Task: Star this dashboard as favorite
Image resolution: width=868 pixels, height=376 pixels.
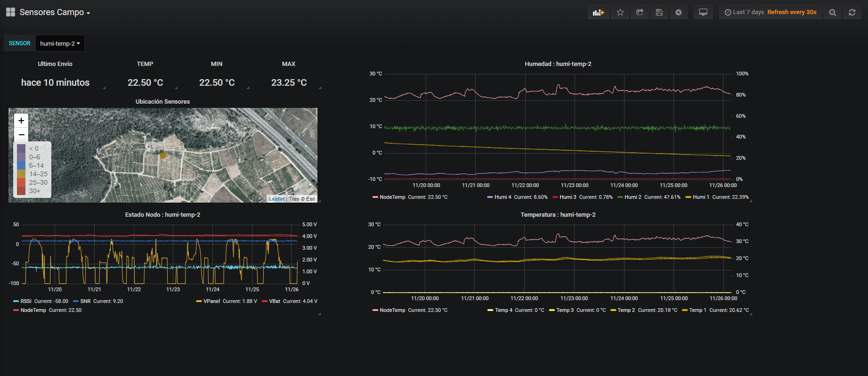Action: 620,13
